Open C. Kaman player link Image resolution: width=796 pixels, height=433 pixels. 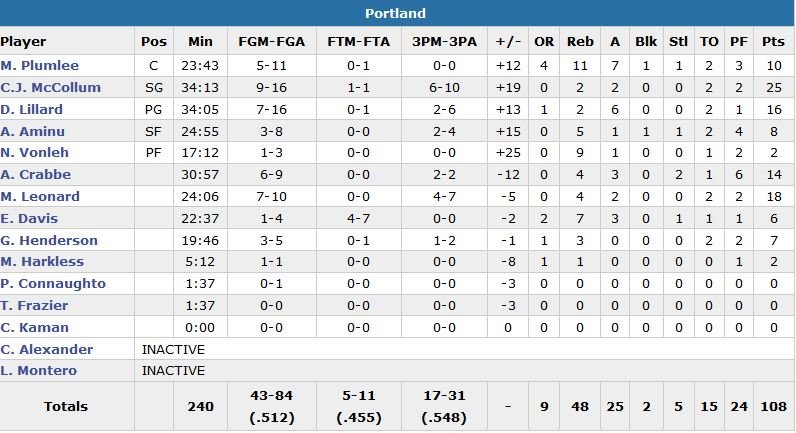point(35,328)
